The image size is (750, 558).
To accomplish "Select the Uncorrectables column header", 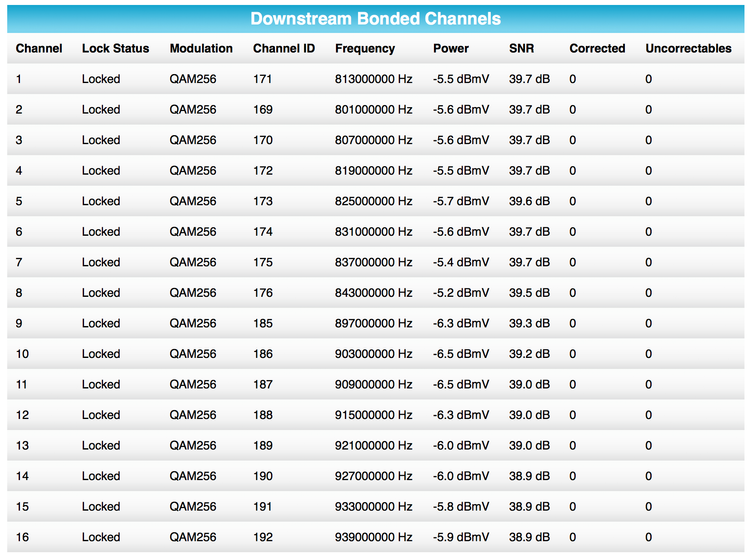I will pyautogui.click(x=688, y=48).
